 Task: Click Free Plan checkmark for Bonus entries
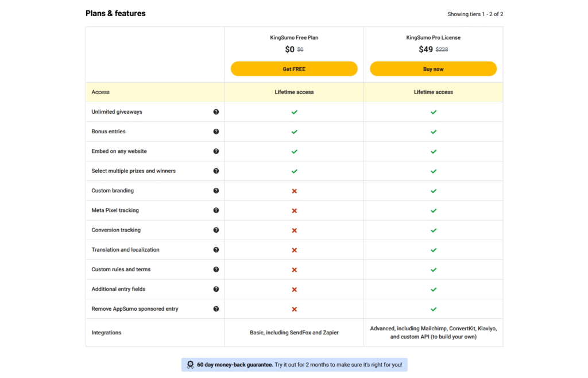tap(295, 132)
